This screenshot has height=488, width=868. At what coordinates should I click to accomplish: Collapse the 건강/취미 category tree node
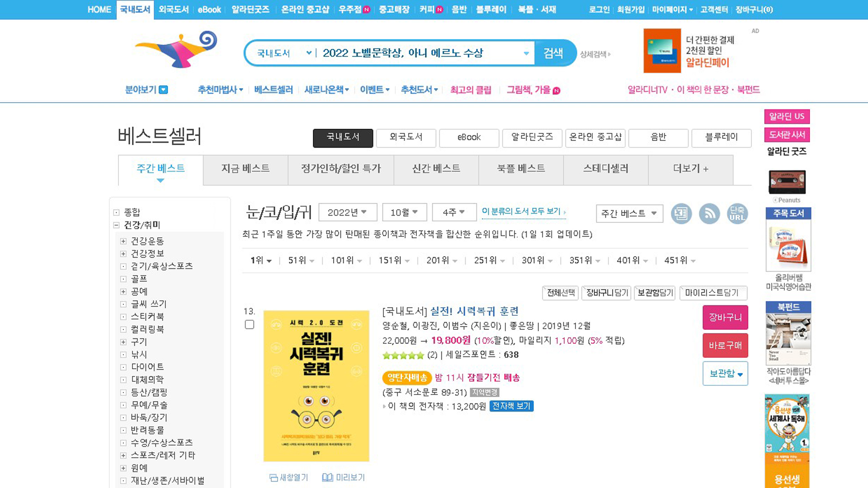tap(116, 225)
